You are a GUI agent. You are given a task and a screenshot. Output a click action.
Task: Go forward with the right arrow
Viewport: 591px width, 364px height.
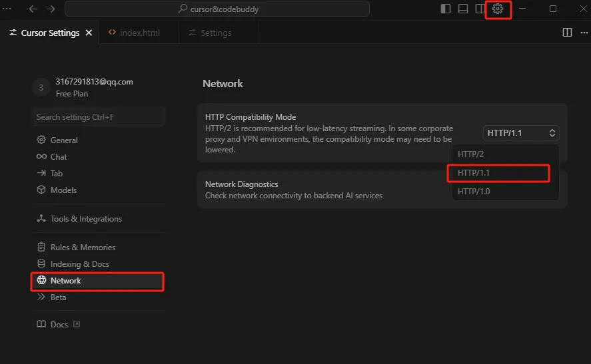51,9
